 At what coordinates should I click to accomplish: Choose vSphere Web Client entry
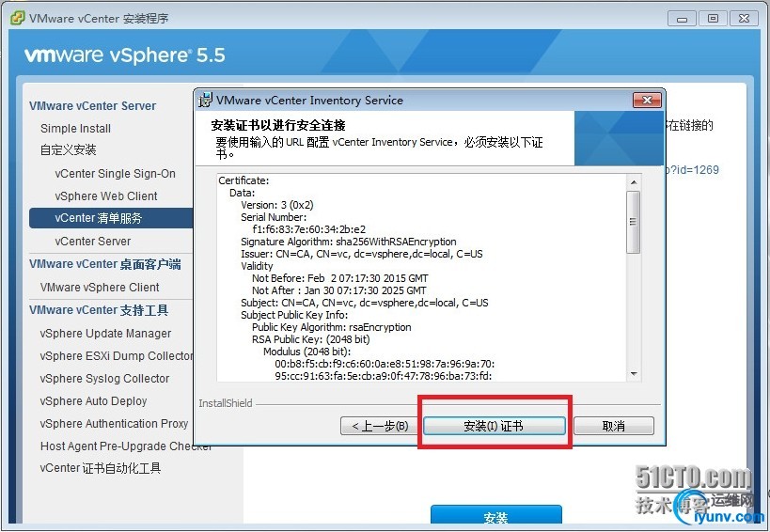tap(106, 196)
